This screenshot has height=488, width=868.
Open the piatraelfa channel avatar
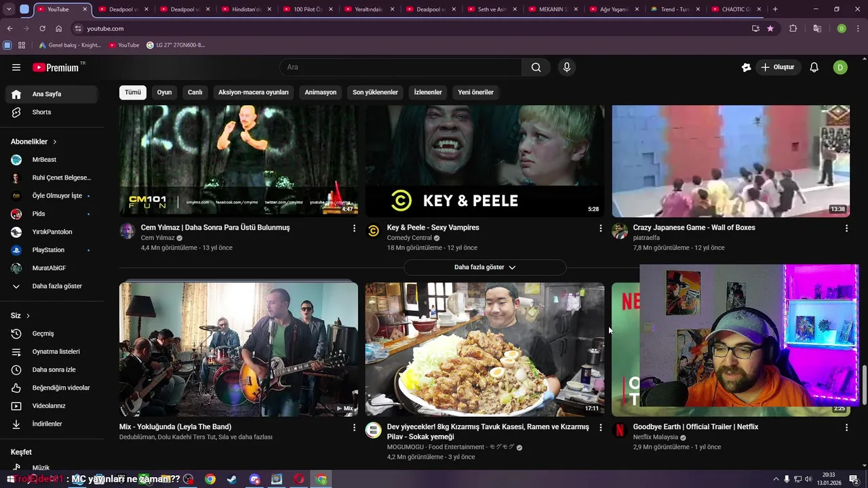(x=620, y=231)
